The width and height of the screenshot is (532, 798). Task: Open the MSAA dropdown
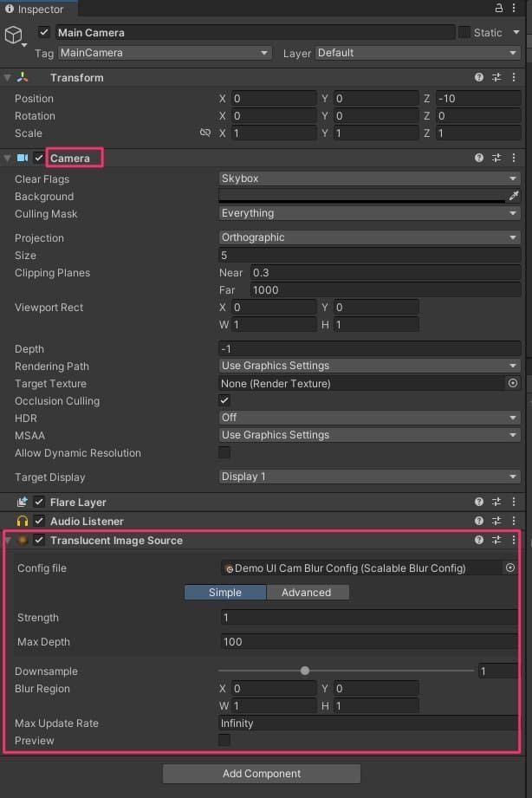[370, 435]
